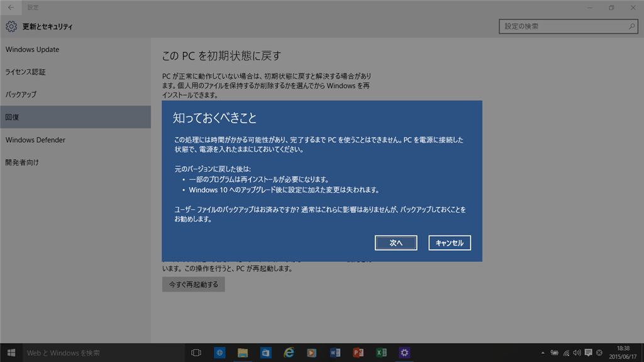The width and height of the screenshot is (644, 362).
Task: Click the circled X tray icon
Action: (x=599, y=353)
